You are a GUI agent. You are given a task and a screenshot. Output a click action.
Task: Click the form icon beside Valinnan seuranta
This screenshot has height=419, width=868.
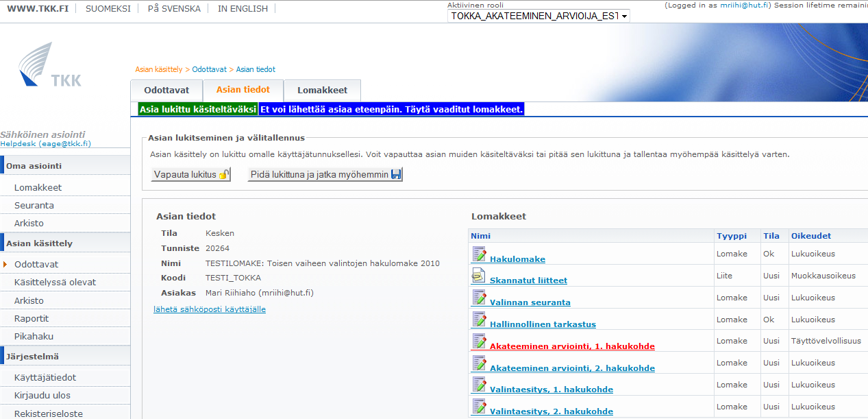pyautogui.click(x=479, y=297)
